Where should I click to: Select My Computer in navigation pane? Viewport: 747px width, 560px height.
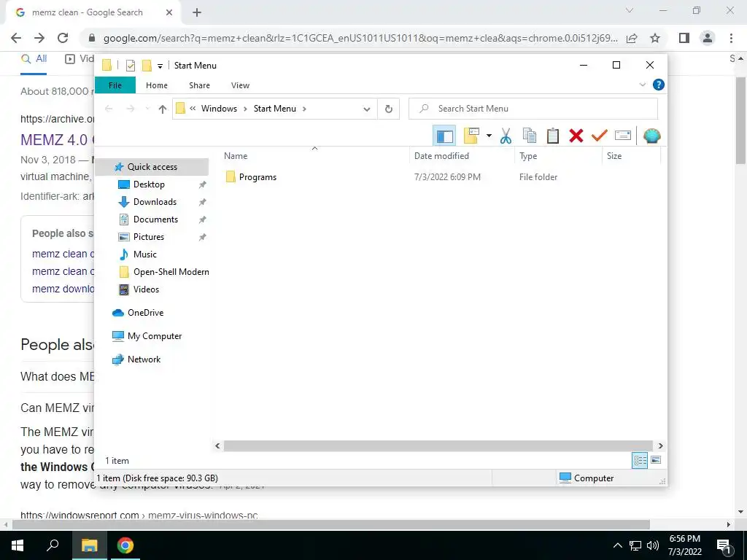click(x=155, y=336)
